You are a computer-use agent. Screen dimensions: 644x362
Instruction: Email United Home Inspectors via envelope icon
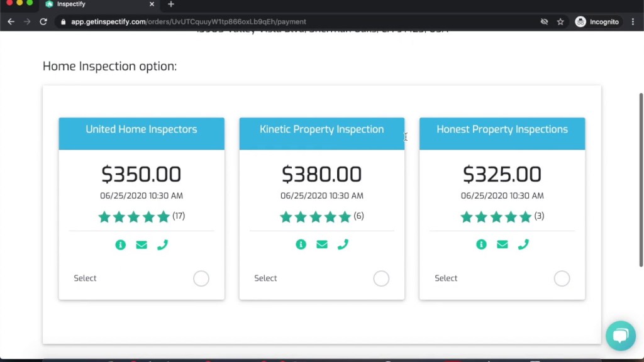142,245
